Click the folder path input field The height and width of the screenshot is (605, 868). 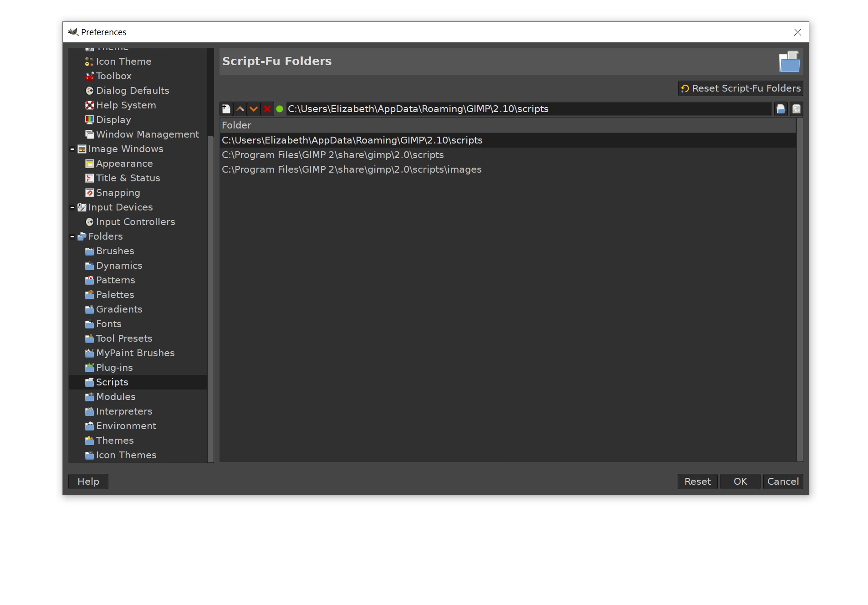529,109
